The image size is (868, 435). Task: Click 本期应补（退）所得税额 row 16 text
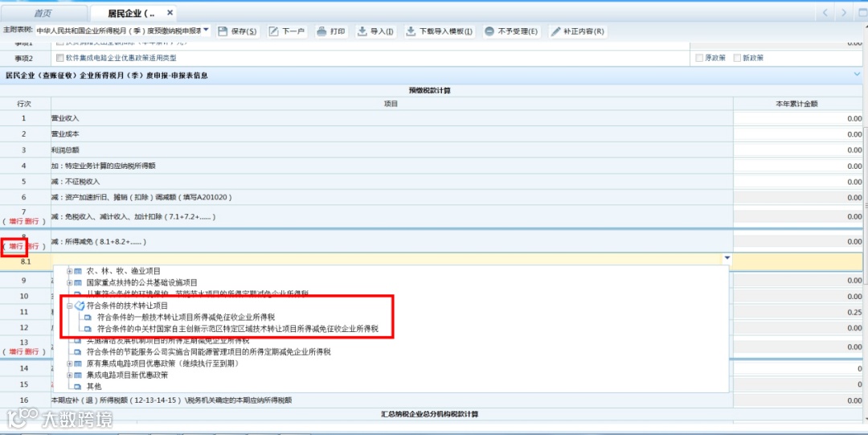[172, 400]
